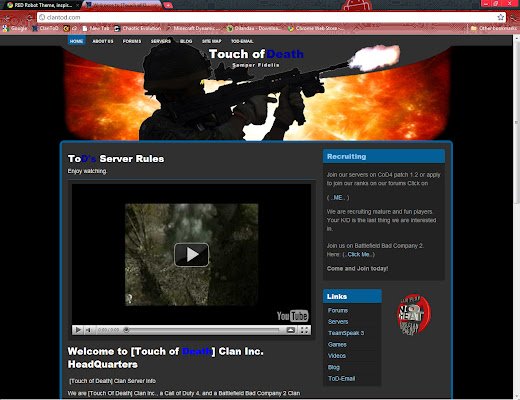Open the Servers sidebar link
Screen dimensions: 520x400
338,322
